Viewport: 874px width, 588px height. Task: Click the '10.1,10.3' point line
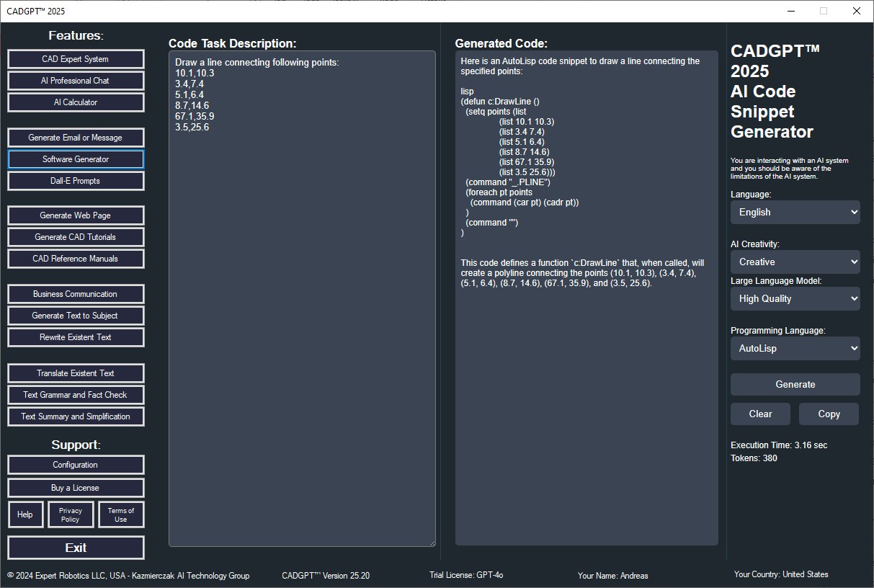pos(195,73)
